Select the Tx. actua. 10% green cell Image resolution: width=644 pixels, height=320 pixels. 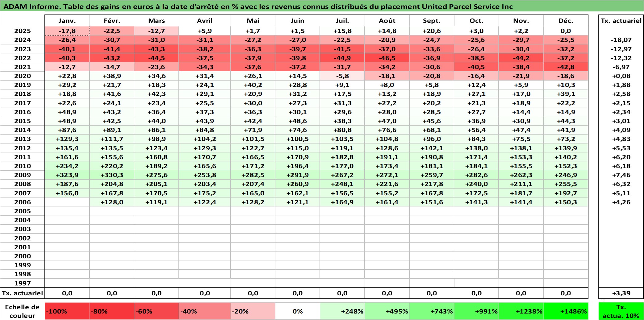[x=621, y=311]
